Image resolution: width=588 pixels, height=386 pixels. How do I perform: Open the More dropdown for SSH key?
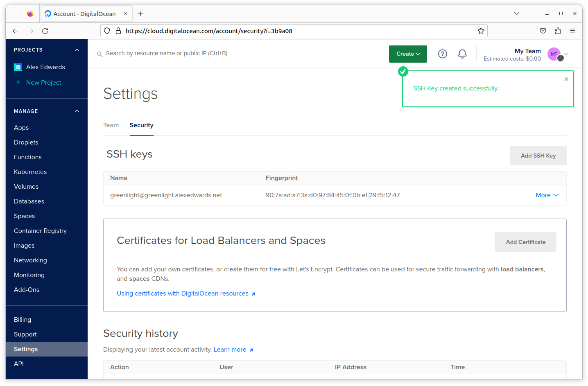[x=547, y=195]
